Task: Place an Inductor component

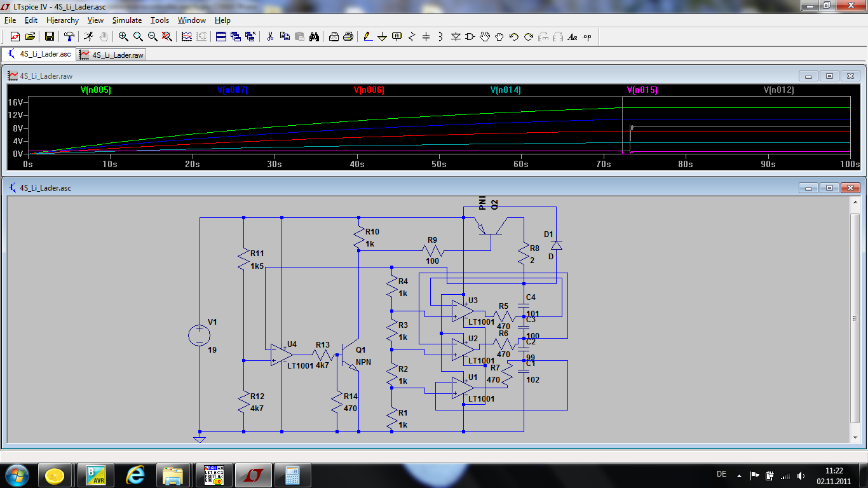Action: (x=441, y=37)
